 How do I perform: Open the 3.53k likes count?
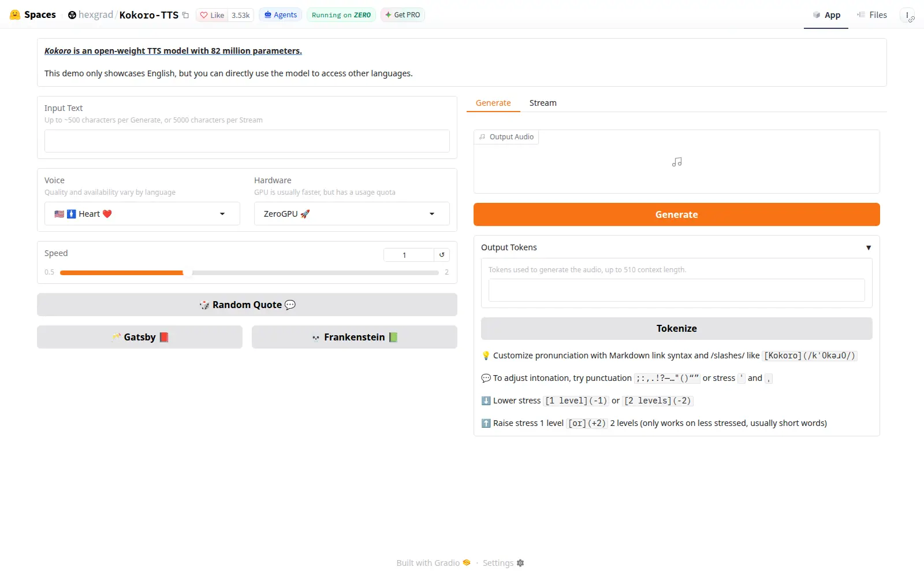[x=241, y=15]
